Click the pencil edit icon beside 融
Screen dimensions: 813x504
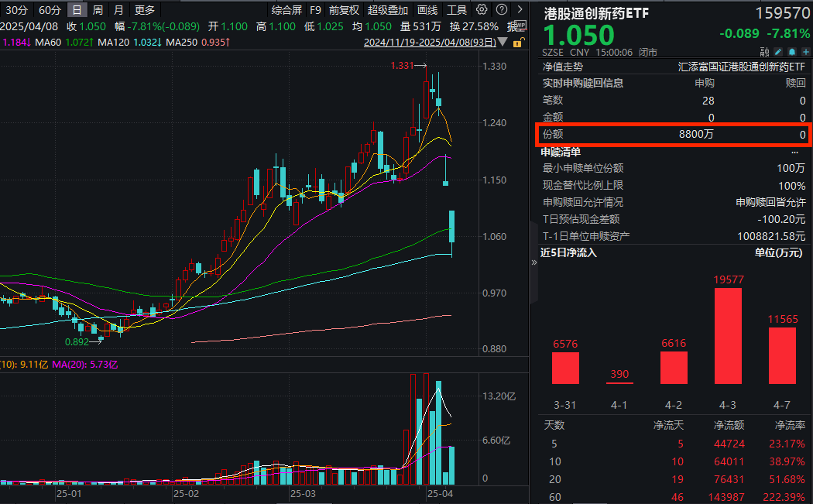778,52
